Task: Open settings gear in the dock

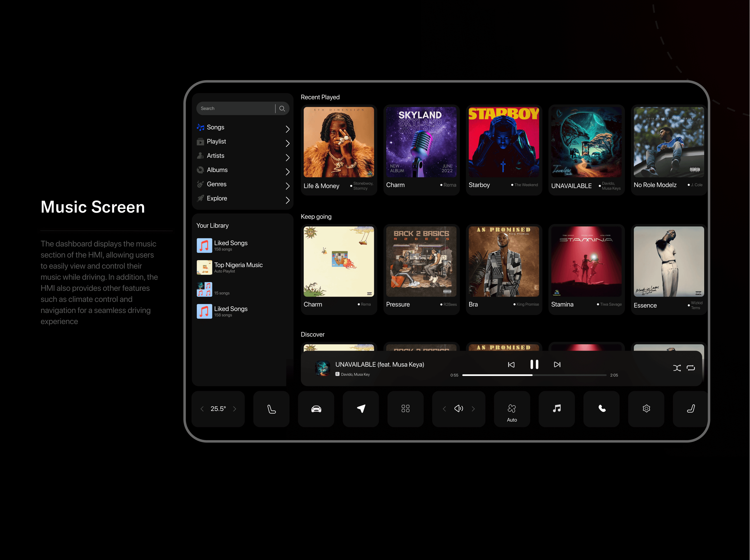Action: point(646,409)
